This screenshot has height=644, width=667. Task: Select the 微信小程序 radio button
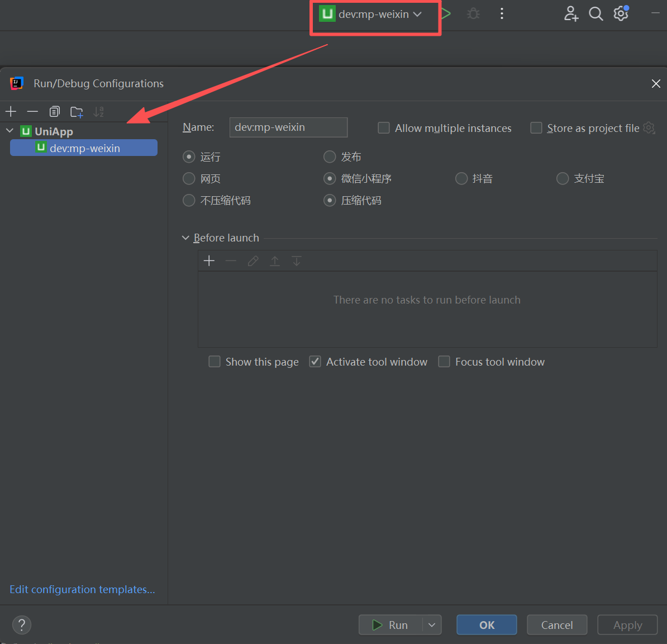click(x=330, y=178)
